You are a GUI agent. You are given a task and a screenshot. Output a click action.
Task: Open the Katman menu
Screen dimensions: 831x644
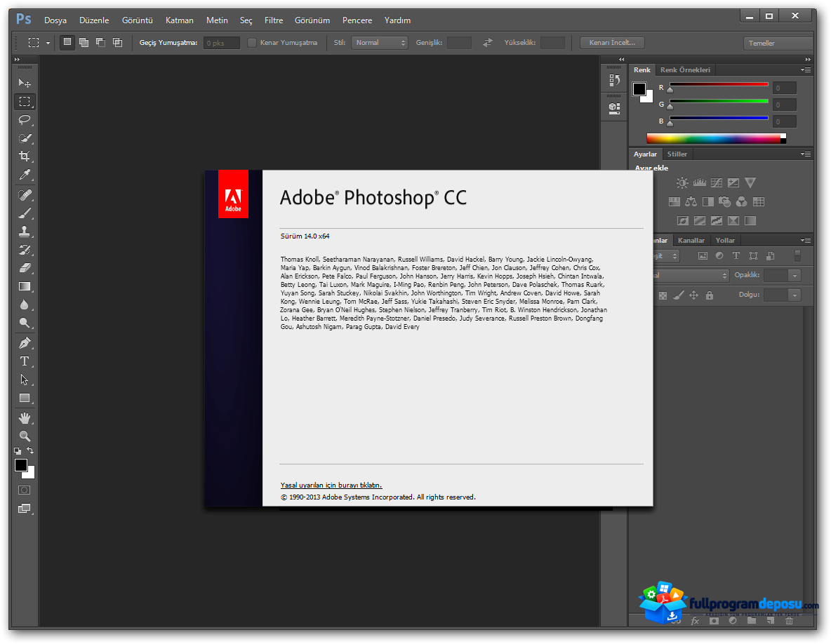pyautogui.click(x=180, y=20)
